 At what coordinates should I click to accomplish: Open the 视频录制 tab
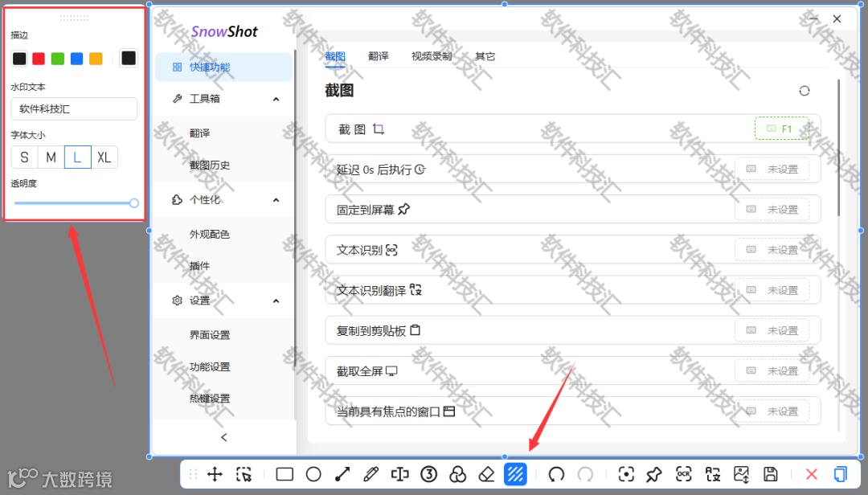pos(432,56)
